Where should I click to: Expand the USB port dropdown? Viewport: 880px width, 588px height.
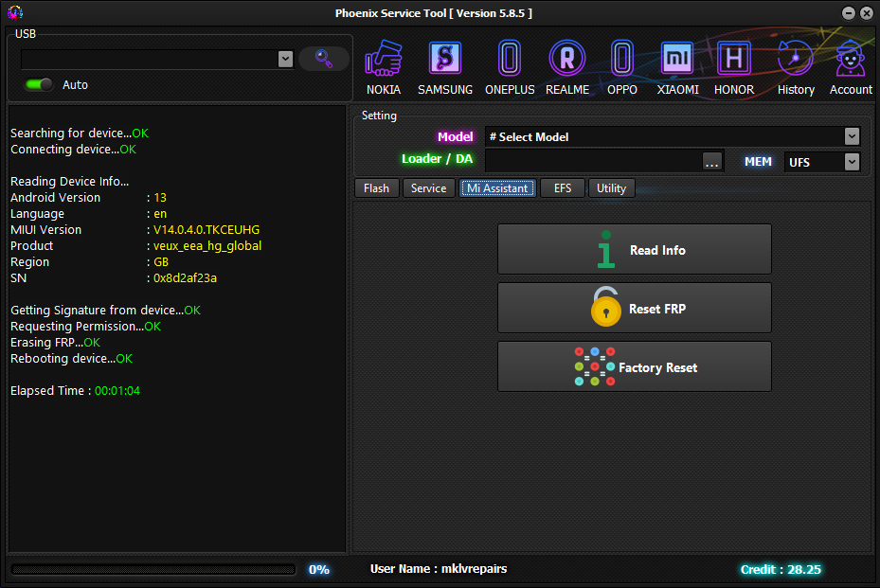(286, 59)
